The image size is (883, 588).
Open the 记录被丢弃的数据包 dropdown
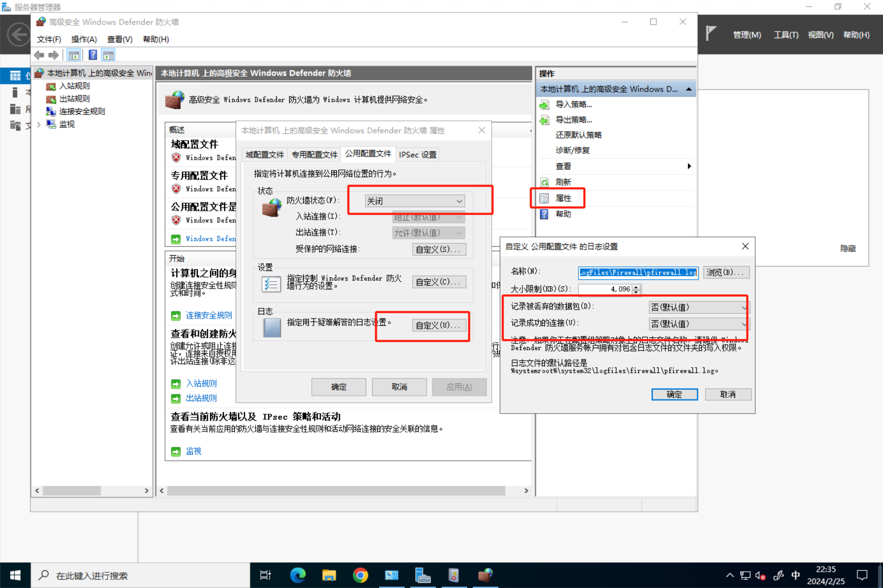click(x=698, y=307)
